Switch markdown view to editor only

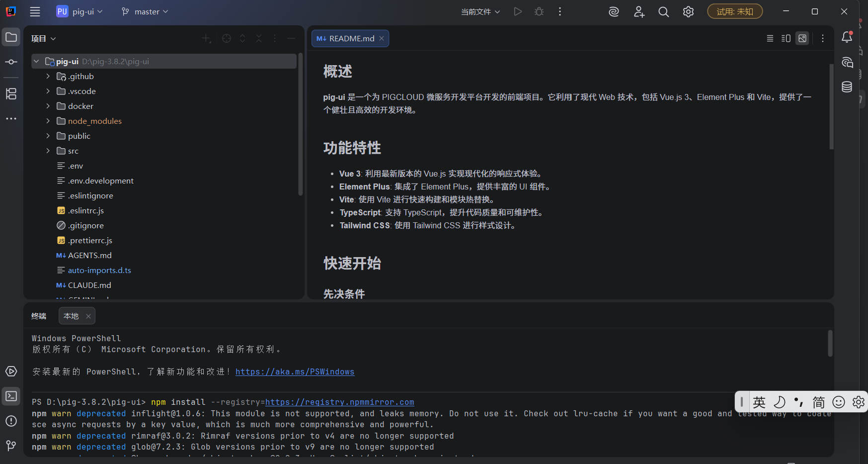pyautogui.click(x=770, y=38)
